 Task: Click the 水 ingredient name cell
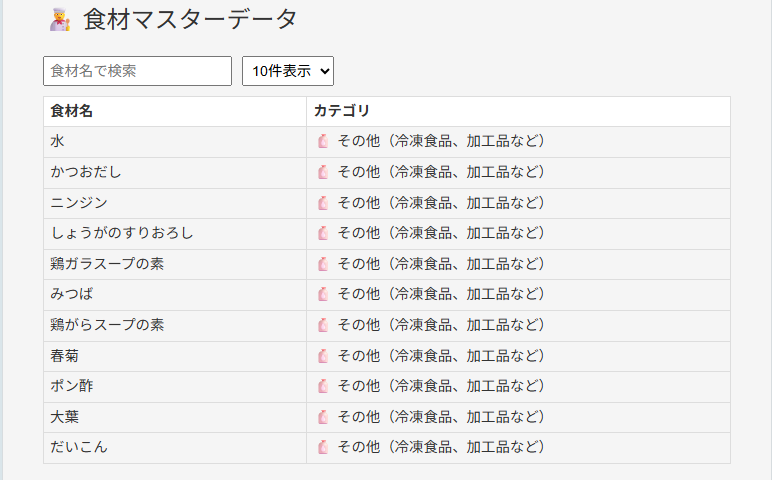click(x=175, y=142)
